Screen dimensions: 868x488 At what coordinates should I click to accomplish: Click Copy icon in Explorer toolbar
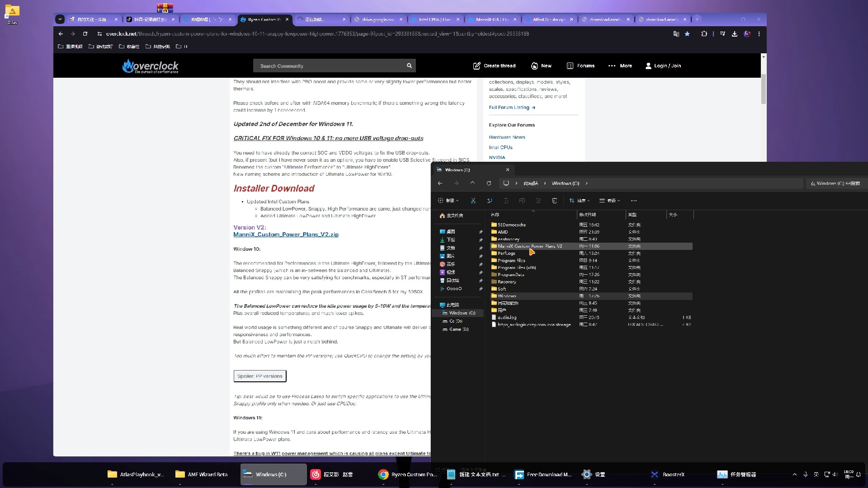click(x=489, y=201)
